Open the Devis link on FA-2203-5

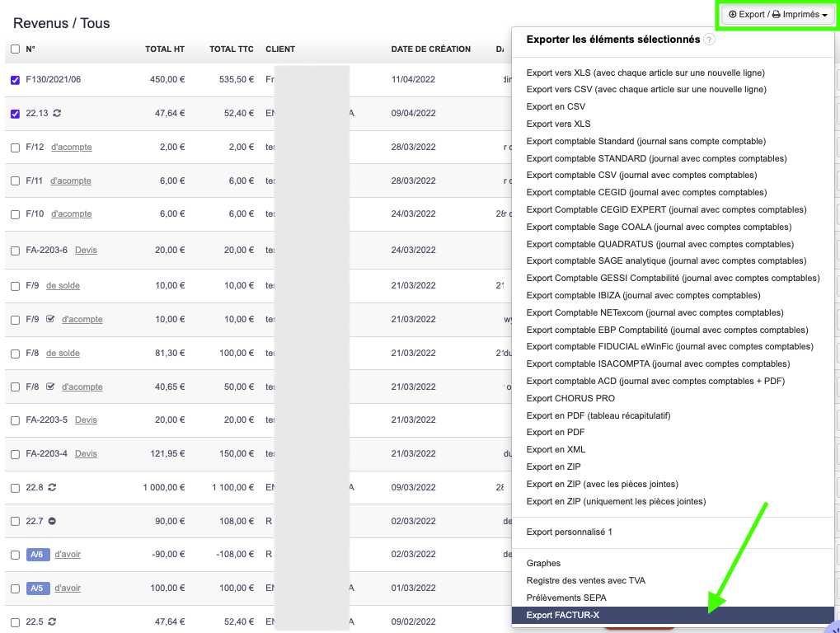point(86,420)
